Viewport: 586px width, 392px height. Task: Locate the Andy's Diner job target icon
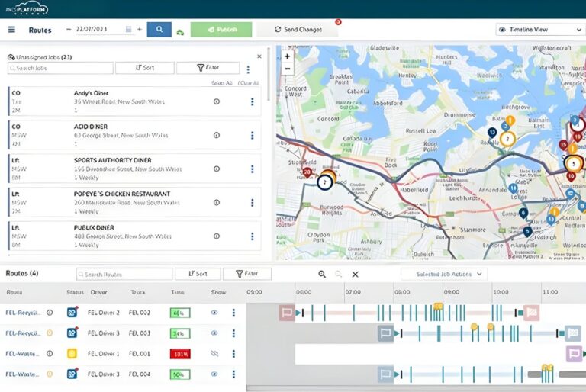217,101
